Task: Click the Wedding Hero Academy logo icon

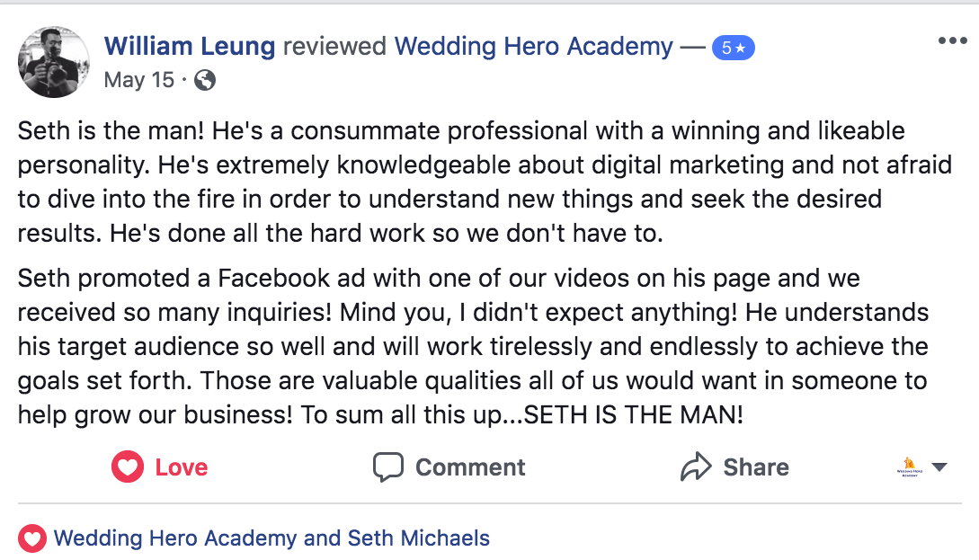Action: point(910,467)
